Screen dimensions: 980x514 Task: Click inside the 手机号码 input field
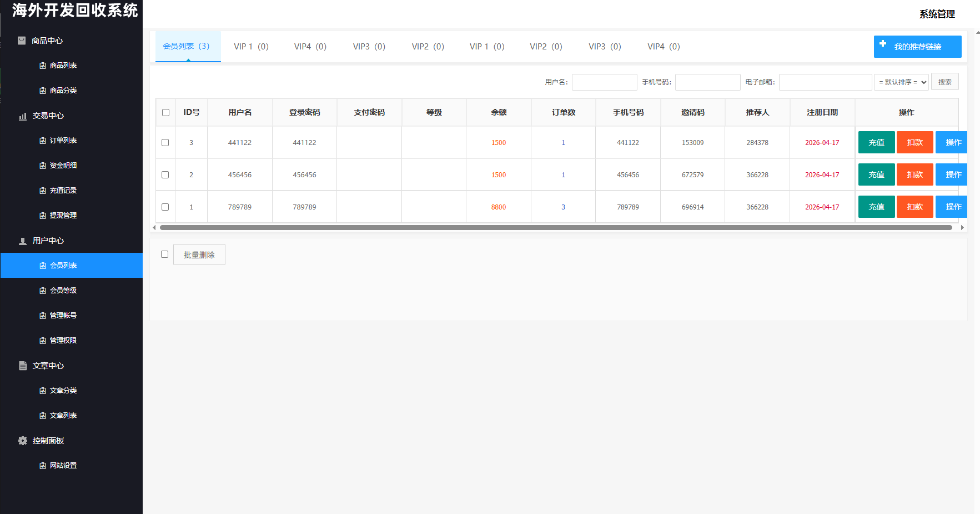[708, 82]
